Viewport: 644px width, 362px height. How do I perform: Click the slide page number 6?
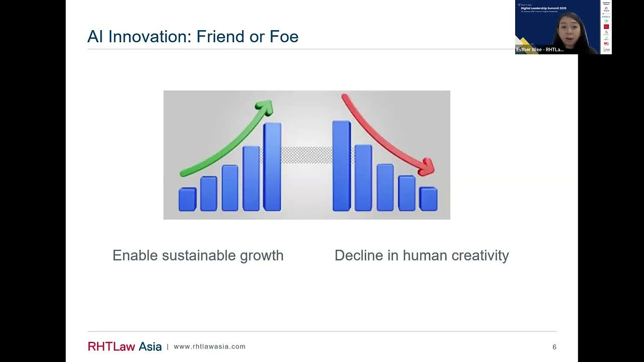[x=554, y=347]
